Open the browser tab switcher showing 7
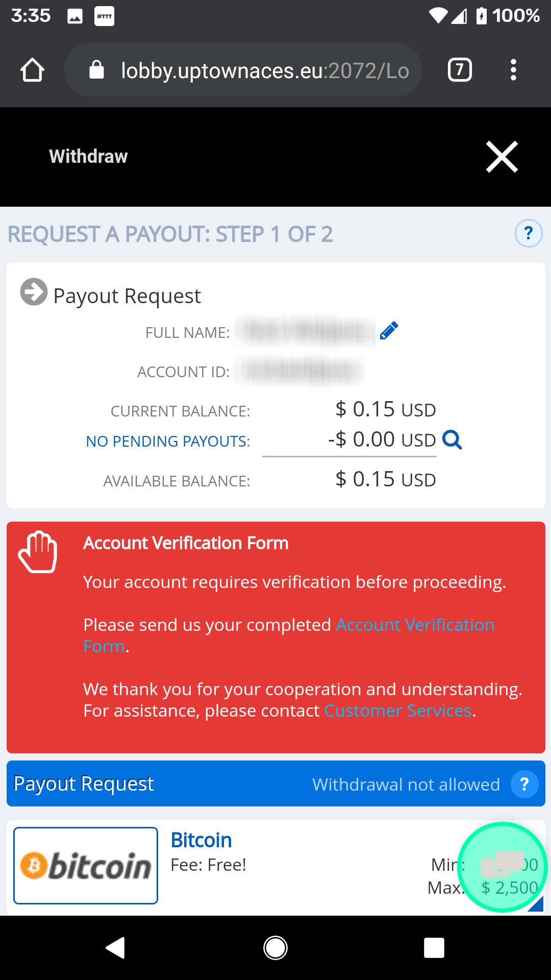Image resolution: width=551 pixels, height=980 pixels. 459,70
